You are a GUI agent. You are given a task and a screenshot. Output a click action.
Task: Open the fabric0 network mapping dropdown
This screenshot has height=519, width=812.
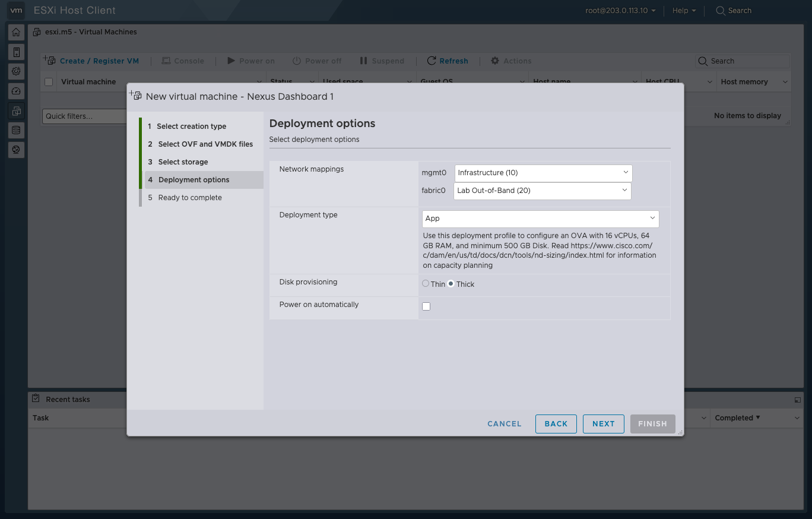coord(543,191)
